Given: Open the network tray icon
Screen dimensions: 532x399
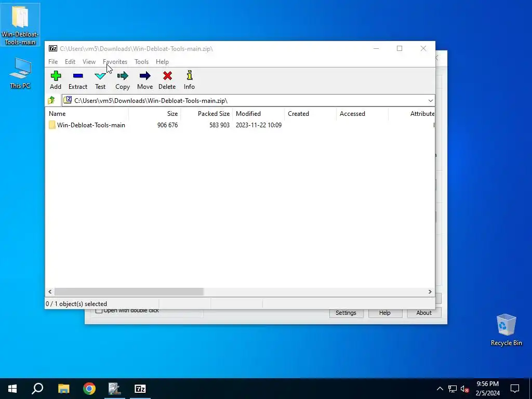Looking at the screenshot, I should [x=453, y=389].
